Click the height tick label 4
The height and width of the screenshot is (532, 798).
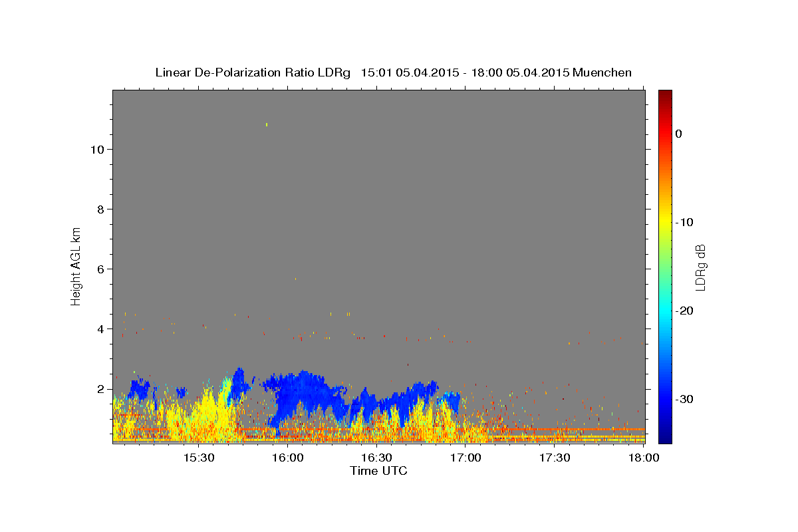click(x=100, y=329)
